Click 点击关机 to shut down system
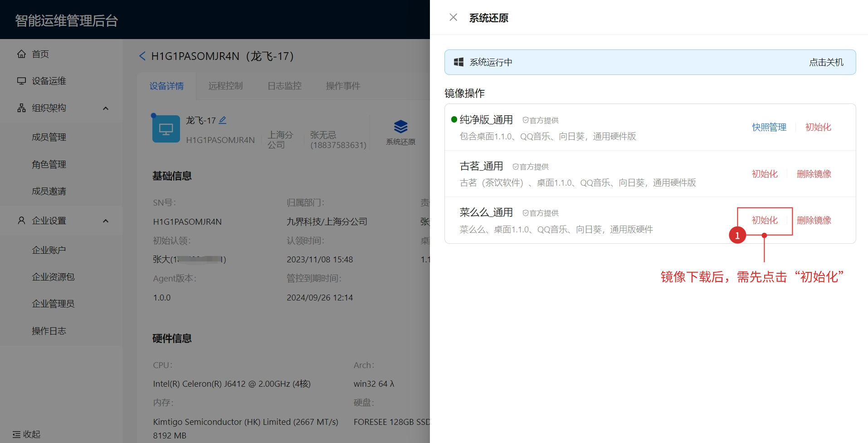Screen dimensions: 868x443 (826, 62)
